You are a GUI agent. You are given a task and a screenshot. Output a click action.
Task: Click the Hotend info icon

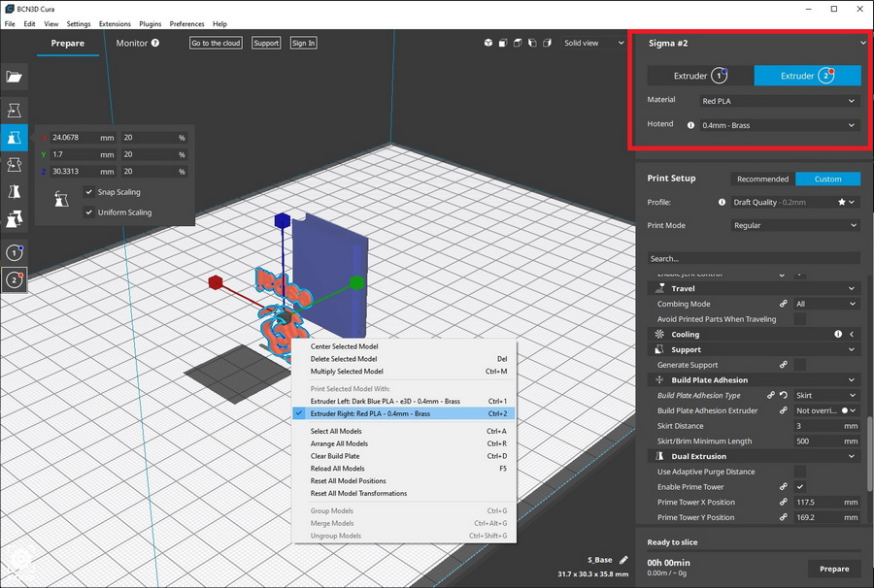point(690,125)
